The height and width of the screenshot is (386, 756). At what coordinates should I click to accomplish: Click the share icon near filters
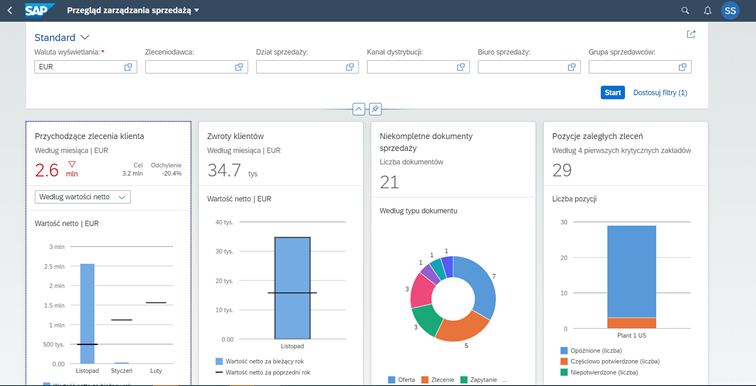pyautogui.click(x=691, y=34)
